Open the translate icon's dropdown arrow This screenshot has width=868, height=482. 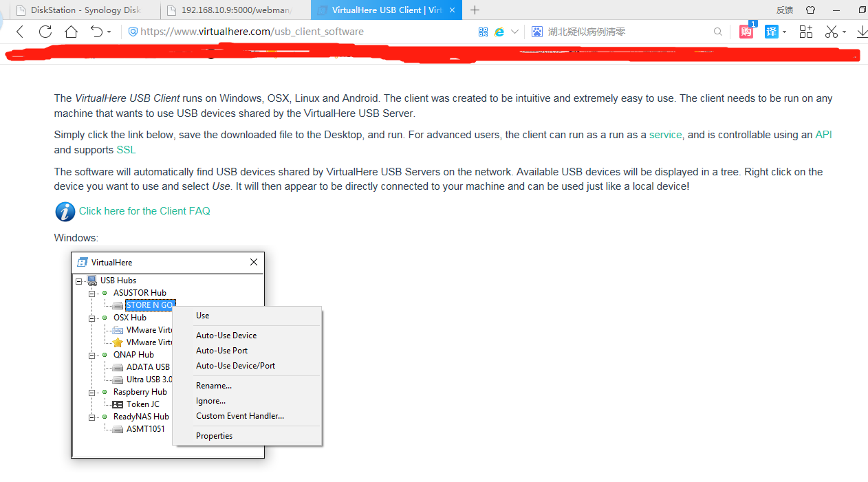[784, 32]
